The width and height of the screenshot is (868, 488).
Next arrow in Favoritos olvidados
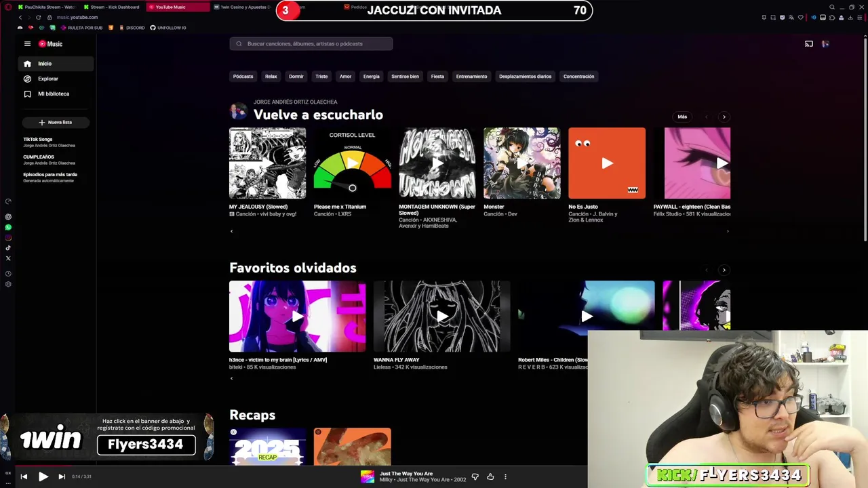tap(724, 270)
